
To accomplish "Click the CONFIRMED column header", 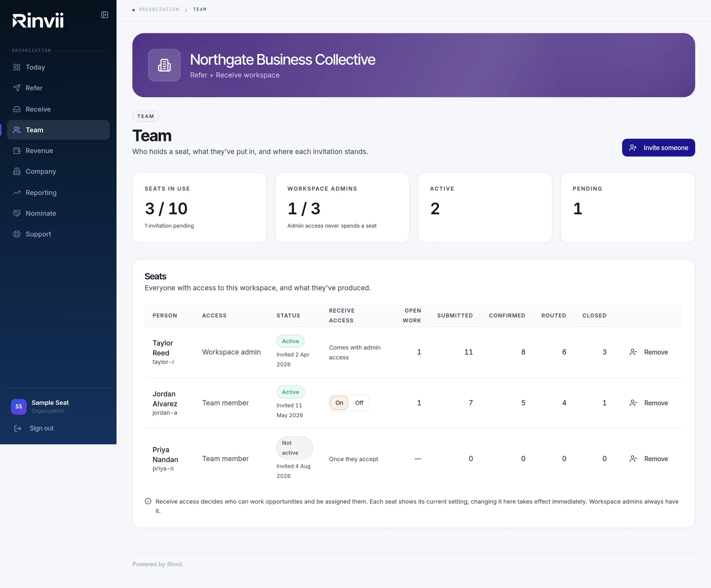I will (507, 316).
